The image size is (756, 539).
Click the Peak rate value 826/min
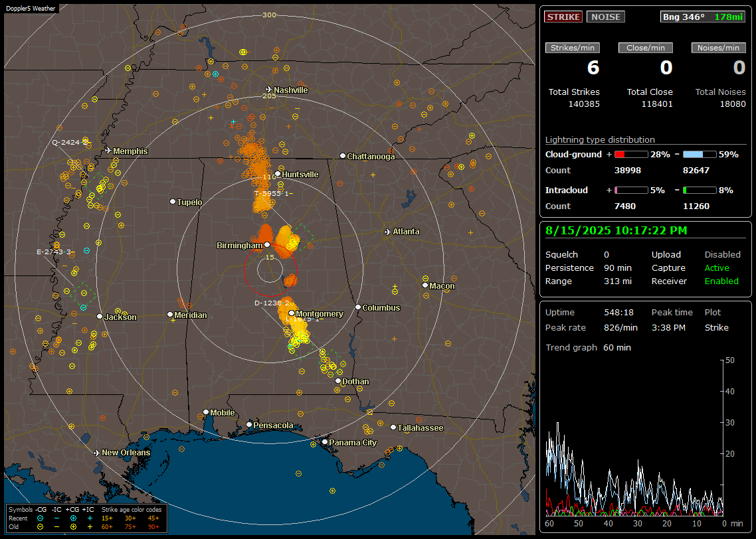(620, 327)
